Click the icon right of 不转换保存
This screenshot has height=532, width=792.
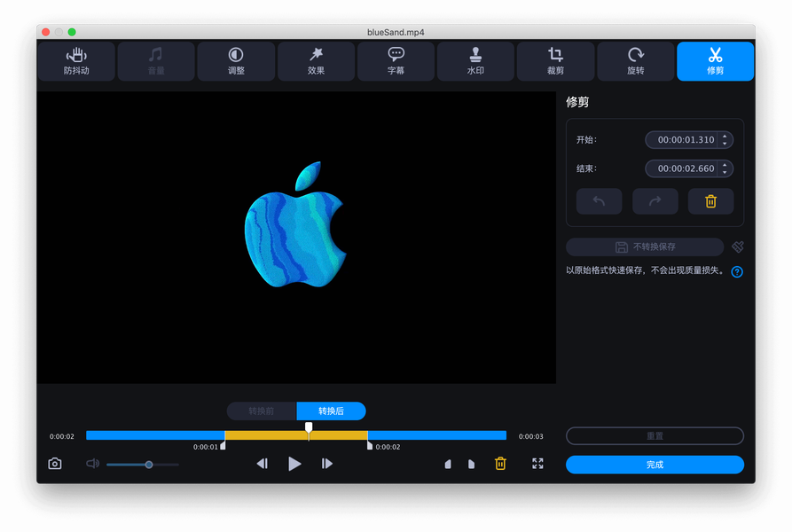(x=737, y=246)
